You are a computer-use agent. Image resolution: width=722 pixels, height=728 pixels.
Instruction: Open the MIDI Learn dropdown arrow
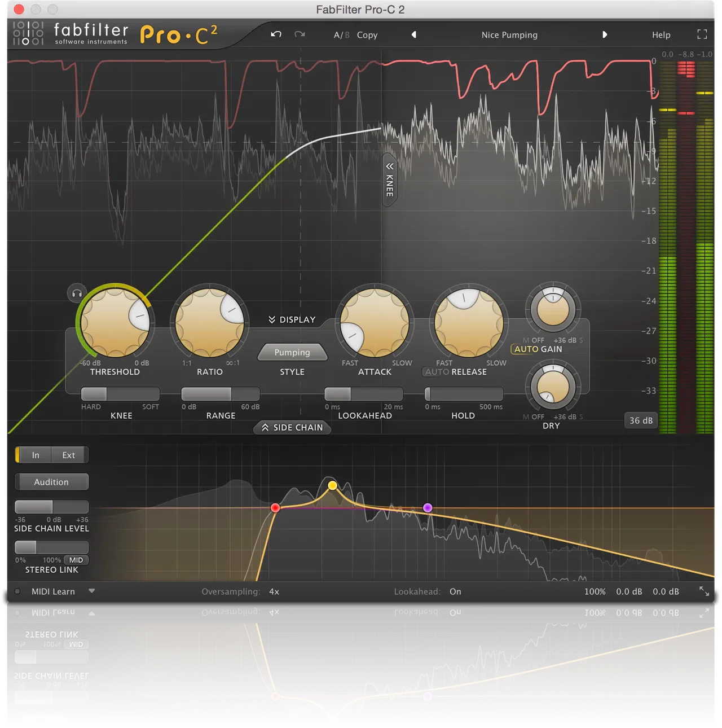click(91, 591)
